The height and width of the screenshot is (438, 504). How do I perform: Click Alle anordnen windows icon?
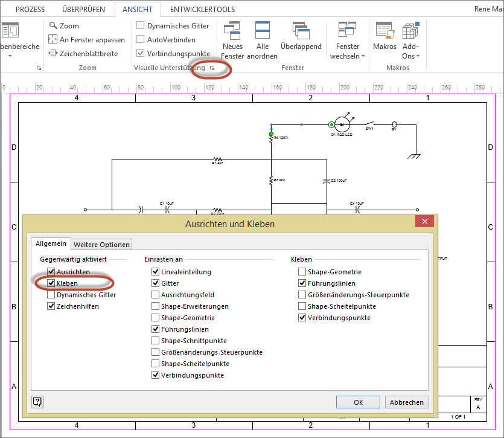point(263,30)
